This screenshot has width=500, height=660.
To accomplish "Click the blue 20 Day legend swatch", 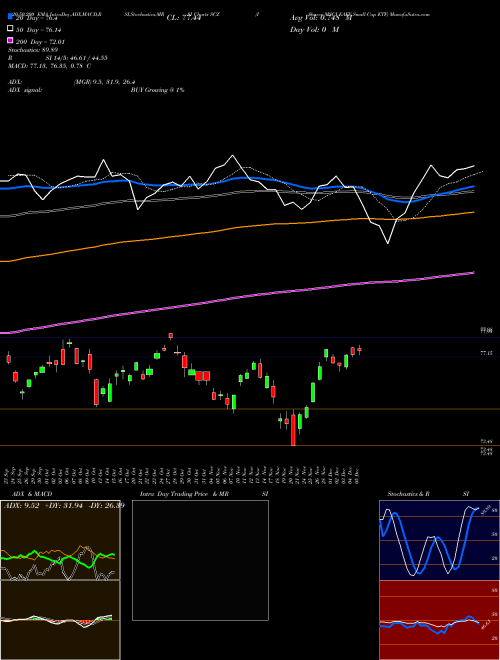I will coord(11,17).
